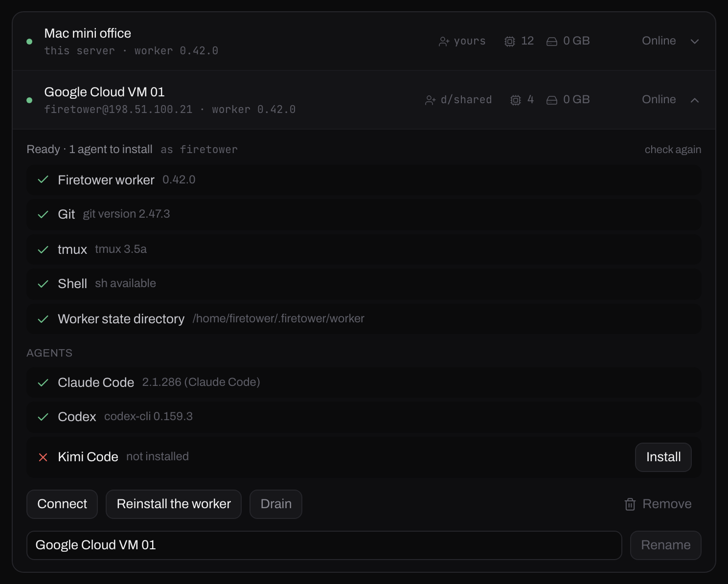Viewport: 728px width, 584px height.
Task: Click the checkmark next to Claude Code
Action: tap(43, 382)
